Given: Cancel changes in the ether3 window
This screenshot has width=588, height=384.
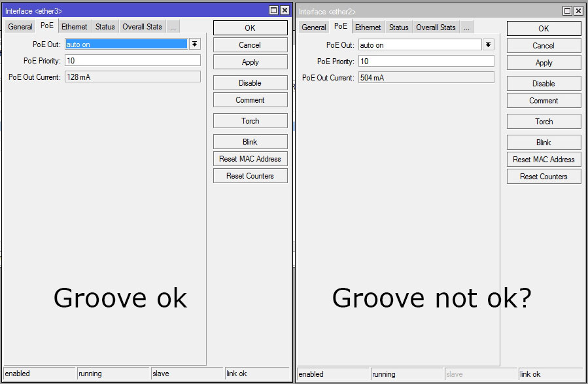Looking at the screenshot, I should pyautogui.click(x=250, y=44).
